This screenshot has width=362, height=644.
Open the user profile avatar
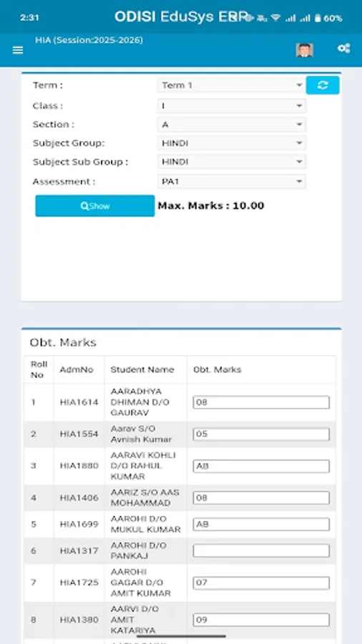[x=305, y=50]
